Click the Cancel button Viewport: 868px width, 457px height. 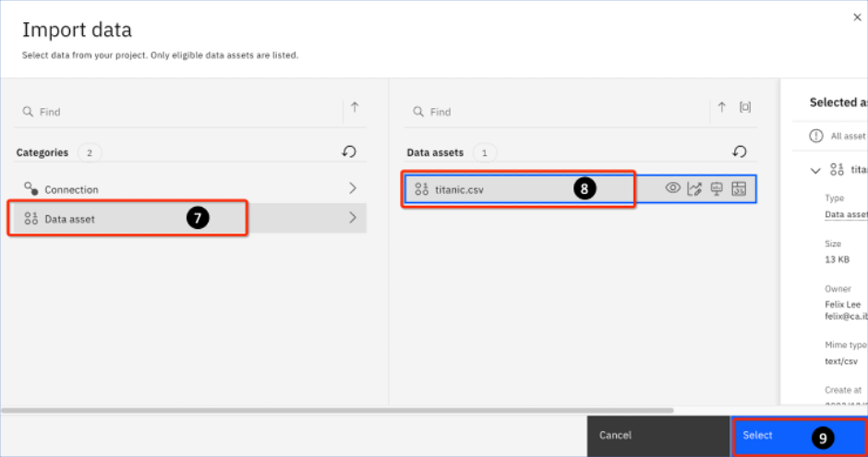point(658,436)
